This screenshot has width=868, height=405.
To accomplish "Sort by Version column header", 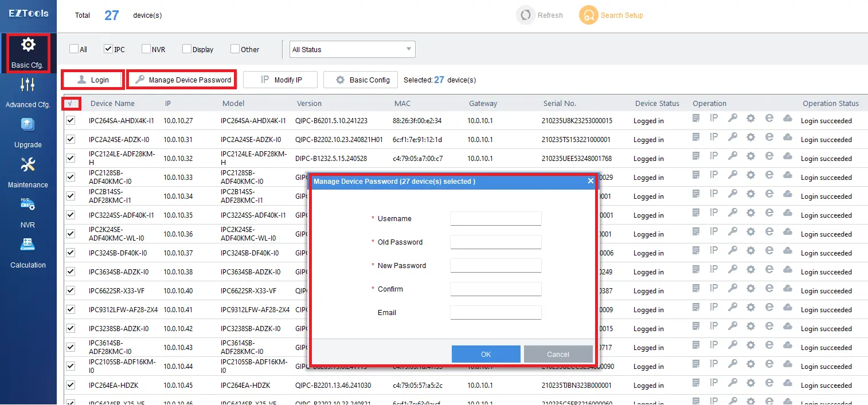I will [309, 104].
